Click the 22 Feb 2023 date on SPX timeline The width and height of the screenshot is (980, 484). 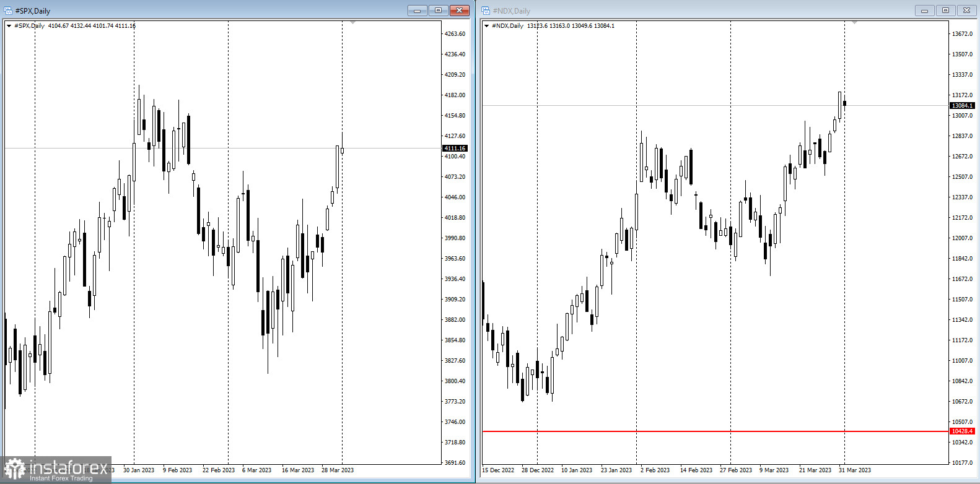(219, 470)
